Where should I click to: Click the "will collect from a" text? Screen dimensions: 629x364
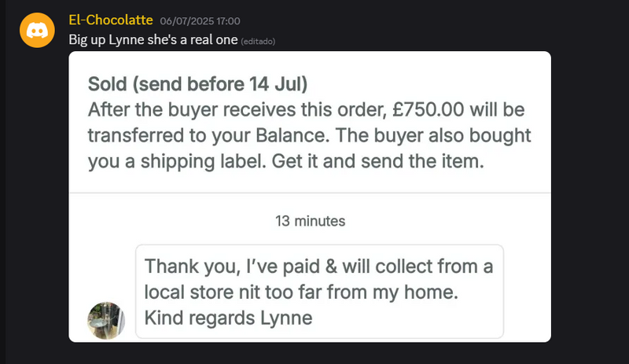point(417,267)
